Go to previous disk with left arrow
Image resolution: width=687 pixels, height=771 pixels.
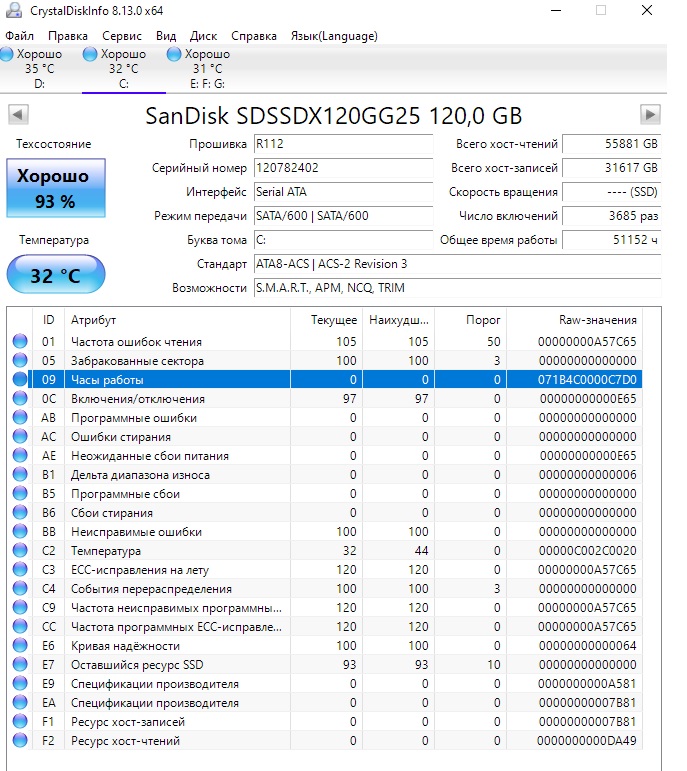(x=18, y=115)
